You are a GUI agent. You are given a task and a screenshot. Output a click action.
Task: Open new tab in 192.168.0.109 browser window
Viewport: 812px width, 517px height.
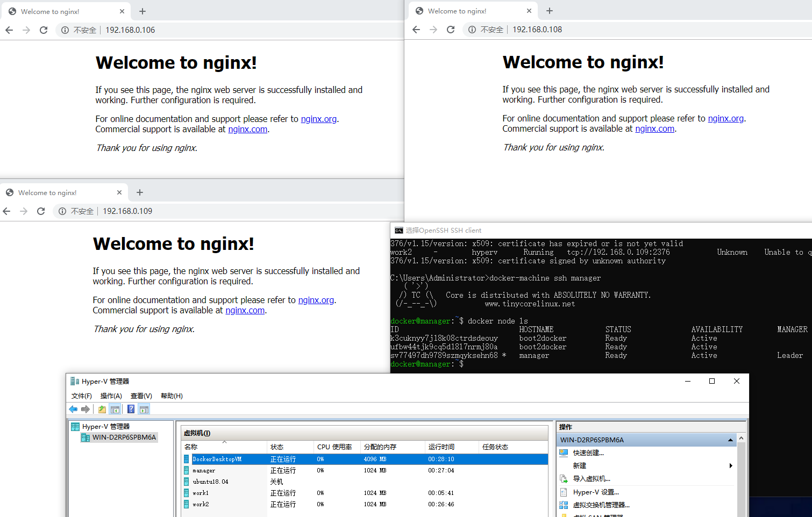click(140, 192)
